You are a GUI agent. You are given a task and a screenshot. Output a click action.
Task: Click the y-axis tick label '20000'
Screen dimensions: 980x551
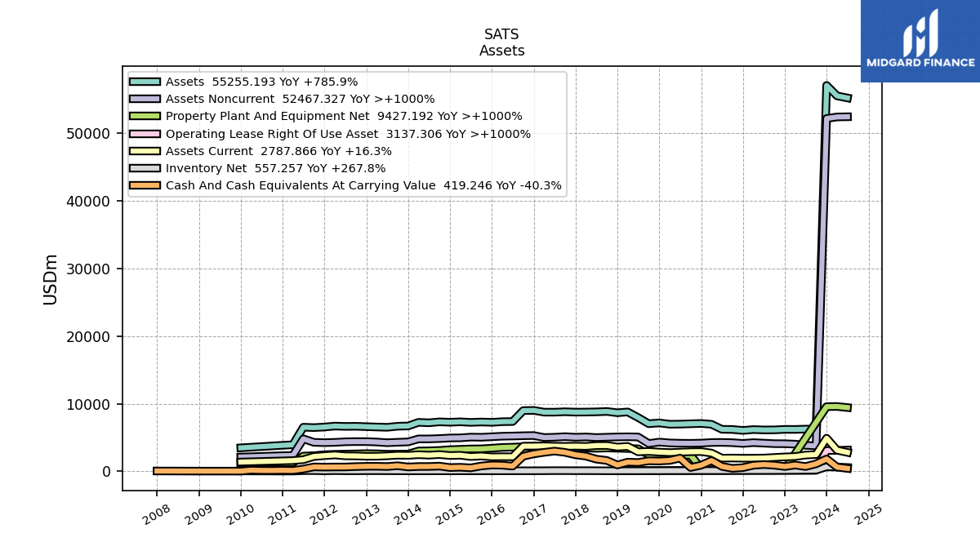pos(89,337)
